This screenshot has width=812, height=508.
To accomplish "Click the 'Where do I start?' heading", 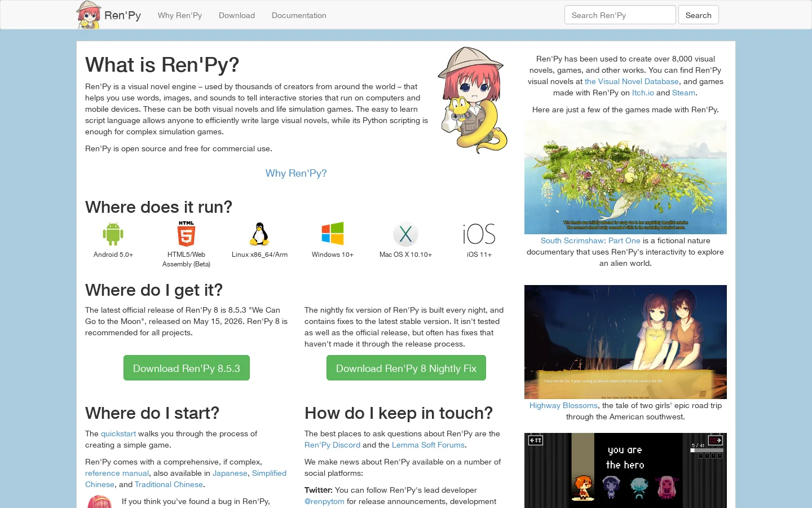I will (x=152, y=413).
